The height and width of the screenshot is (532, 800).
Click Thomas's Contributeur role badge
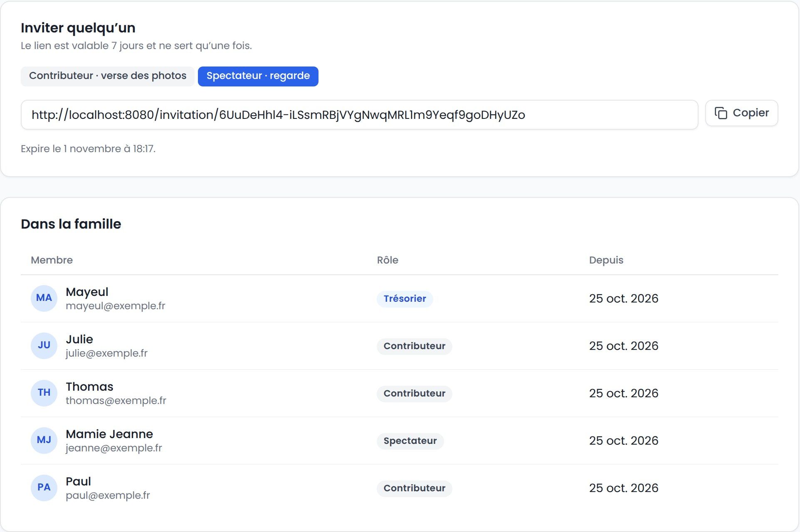tap(414, 394)
